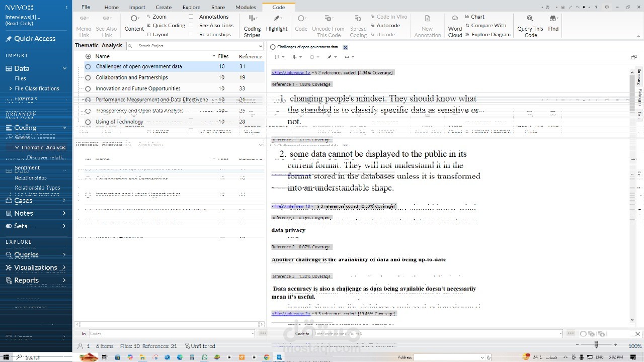
Task: Enable the Relationships checkbox in the ribbon
Action: point(191,34)
